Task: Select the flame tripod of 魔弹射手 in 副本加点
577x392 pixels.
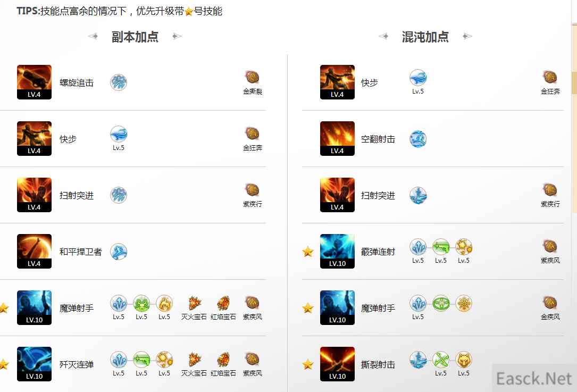Action: 164,303
